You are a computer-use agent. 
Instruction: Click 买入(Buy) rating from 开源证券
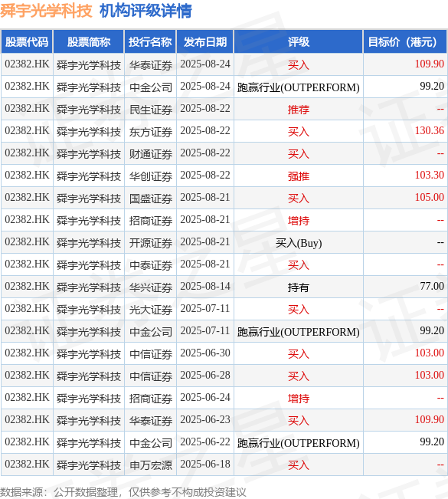click(x=299, y=243)
